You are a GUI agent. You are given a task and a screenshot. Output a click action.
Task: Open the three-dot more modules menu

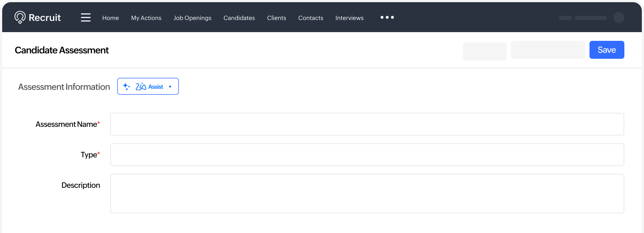[387, 17]
